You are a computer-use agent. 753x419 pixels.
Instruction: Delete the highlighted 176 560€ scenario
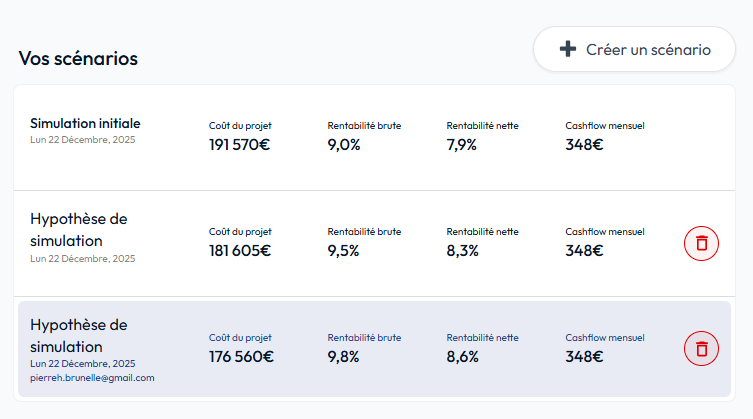701,348
